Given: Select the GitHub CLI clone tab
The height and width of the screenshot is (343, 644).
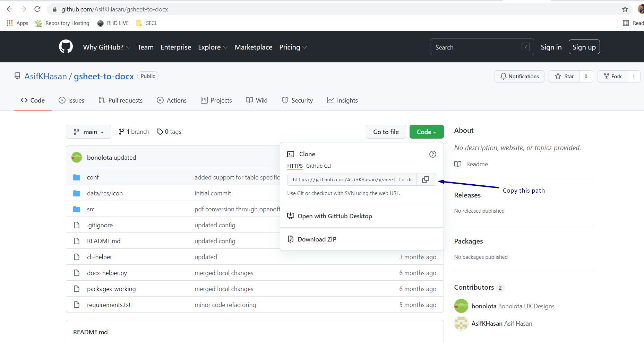Looking at the screenshot, I should pyautogui.click(x=318, y=166).
